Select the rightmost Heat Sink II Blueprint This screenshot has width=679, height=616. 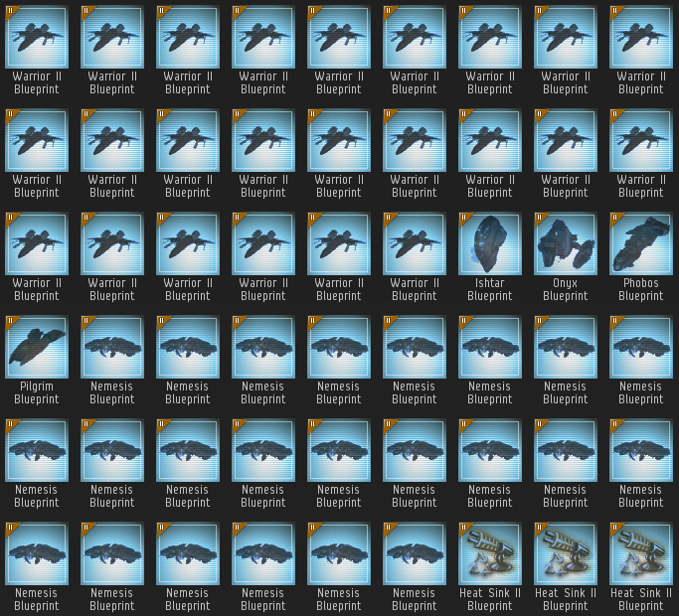pos(640,553)
